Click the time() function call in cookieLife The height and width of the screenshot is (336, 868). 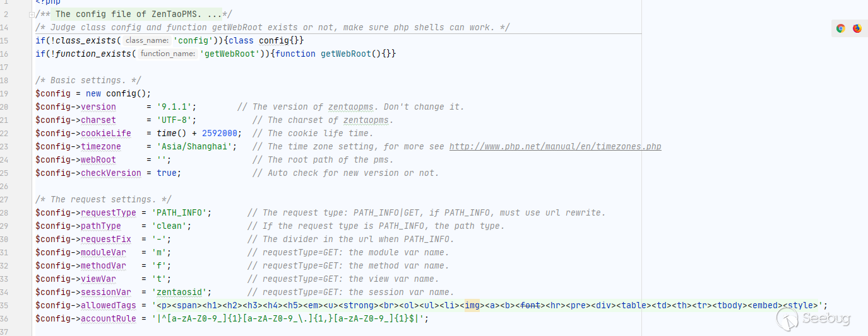tap(169, 134)
